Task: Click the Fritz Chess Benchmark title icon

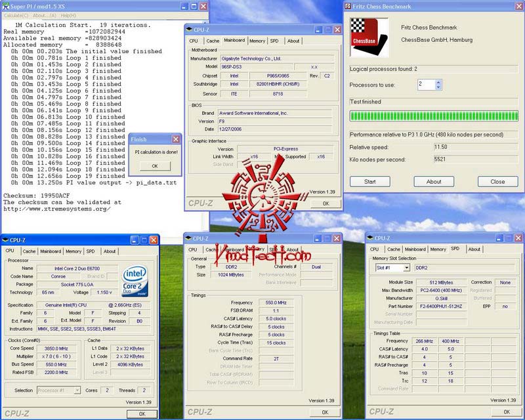Action: coord(348,7)
